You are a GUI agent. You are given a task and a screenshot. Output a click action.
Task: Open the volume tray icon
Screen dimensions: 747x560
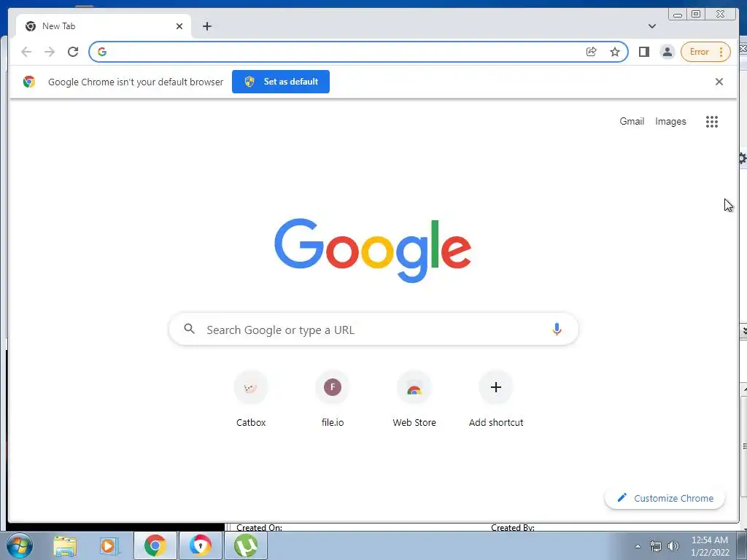click(x=673, y=546)
